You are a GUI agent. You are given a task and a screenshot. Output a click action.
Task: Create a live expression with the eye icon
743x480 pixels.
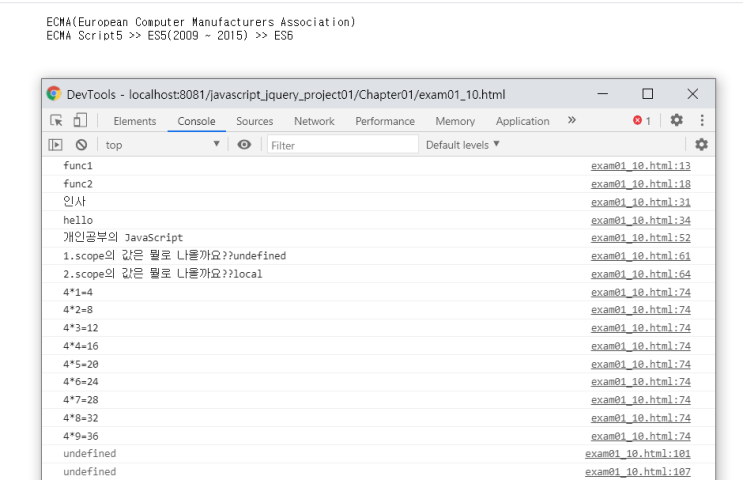(245, 145)
